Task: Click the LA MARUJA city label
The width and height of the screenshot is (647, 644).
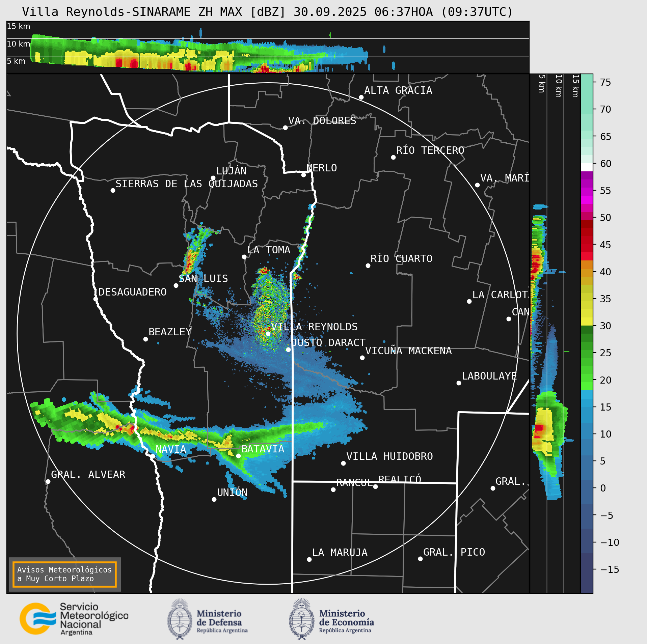Action: (x=340, y=552)
